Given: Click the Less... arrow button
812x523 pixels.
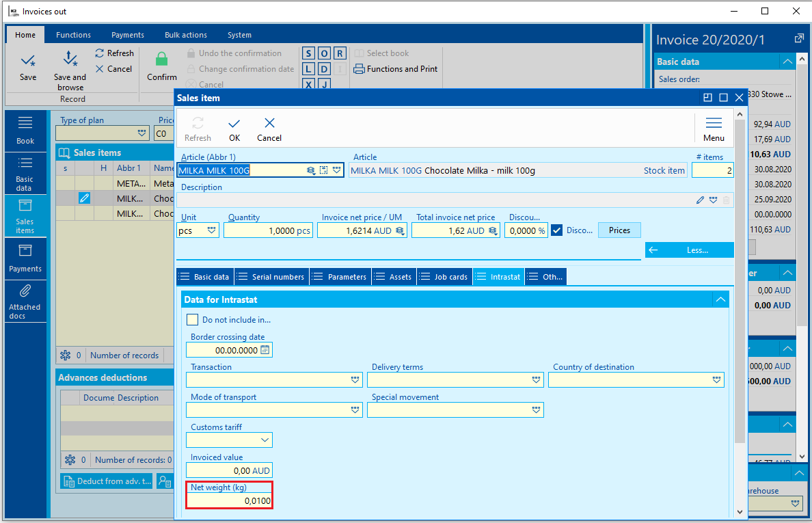Looking at the screenshot, I should [689, 250].
